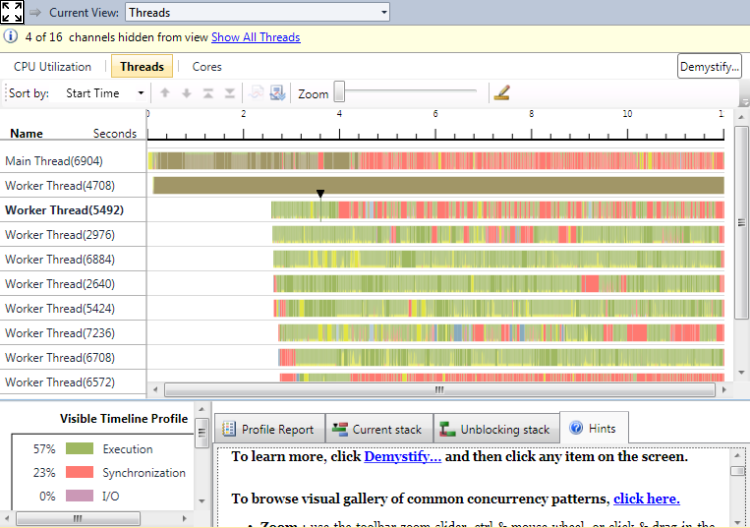Click the red Synchronization color swatch
This screenshot has width=750, height=528.
(x=79, y=473)
